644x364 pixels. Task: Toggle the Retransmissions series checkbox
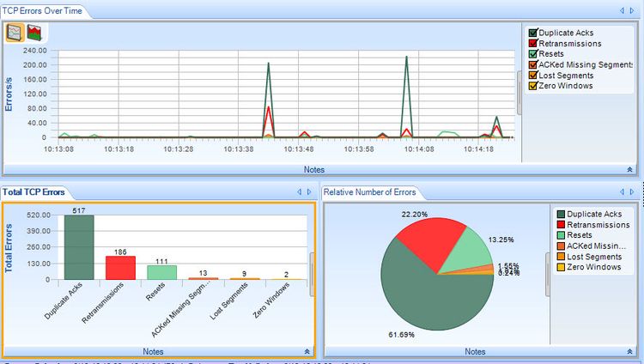(x=533, y=43)
